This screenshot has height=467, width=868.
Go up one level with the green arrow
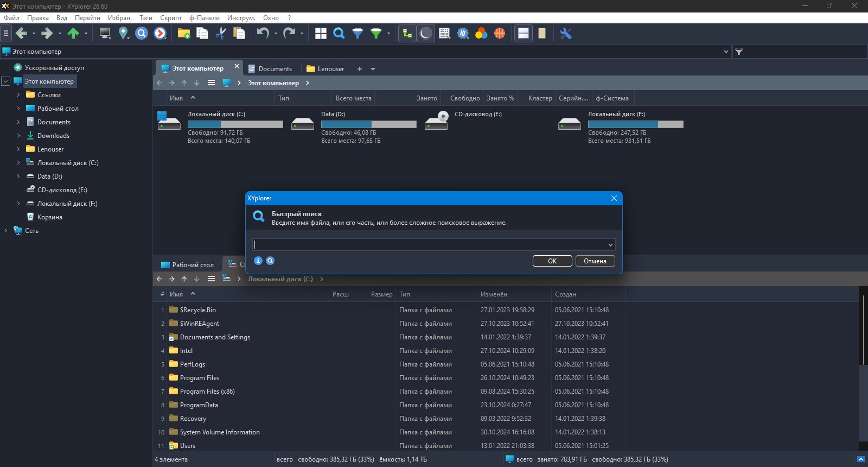pyautogui.click(x=73, y=34)
